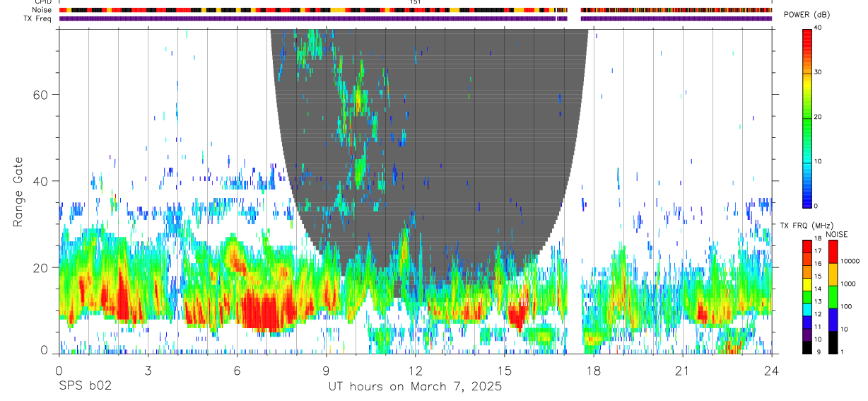Image resolution: width=868 pixels, height=401 pixels.
Task: Click the 17 label on the TX frequency legend
Action: pos(818,251)
